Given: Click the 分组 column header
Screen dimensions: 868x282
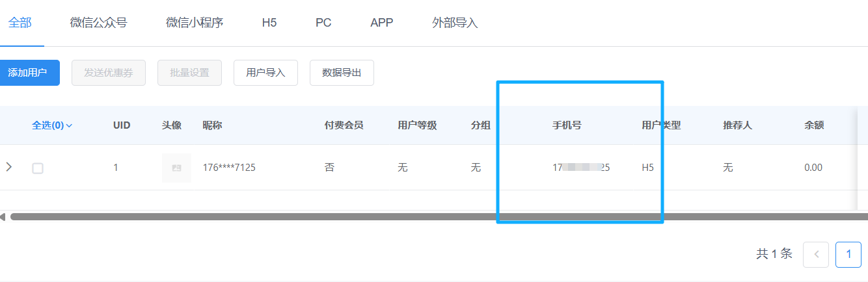Looking at the screenshot, I should (481, 125).
